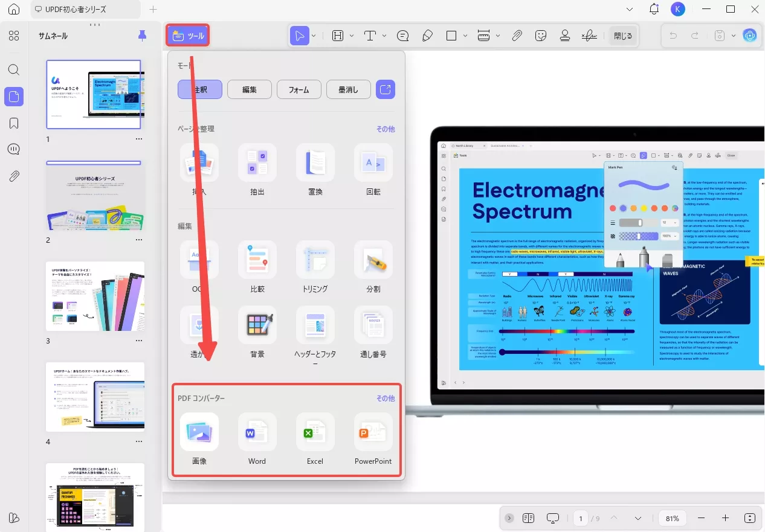Viewport: 765px width, 532px height.
Task: Open その他 link in PDF コンバーター section
Action: (x=386, y=398)
